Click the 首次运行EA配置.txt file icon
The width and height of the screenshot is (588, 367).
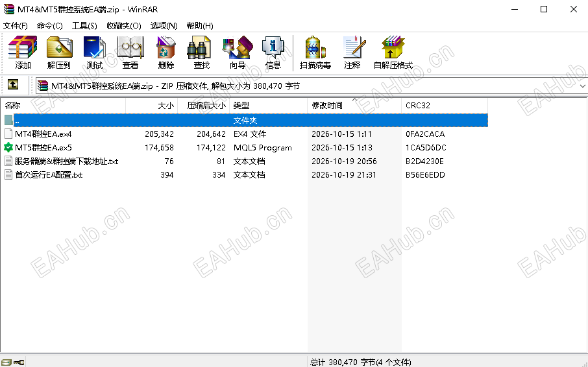(8, 174)
